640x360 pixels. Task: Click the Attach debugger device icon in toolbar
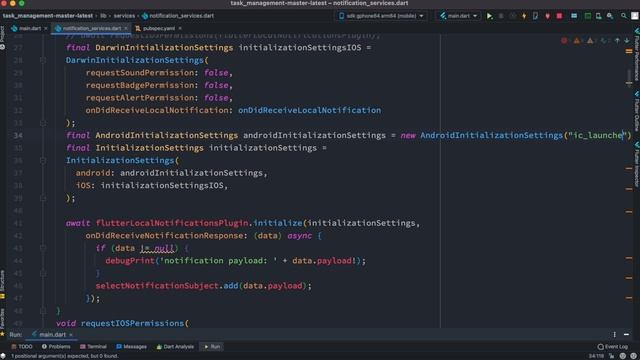click(535, 16)
